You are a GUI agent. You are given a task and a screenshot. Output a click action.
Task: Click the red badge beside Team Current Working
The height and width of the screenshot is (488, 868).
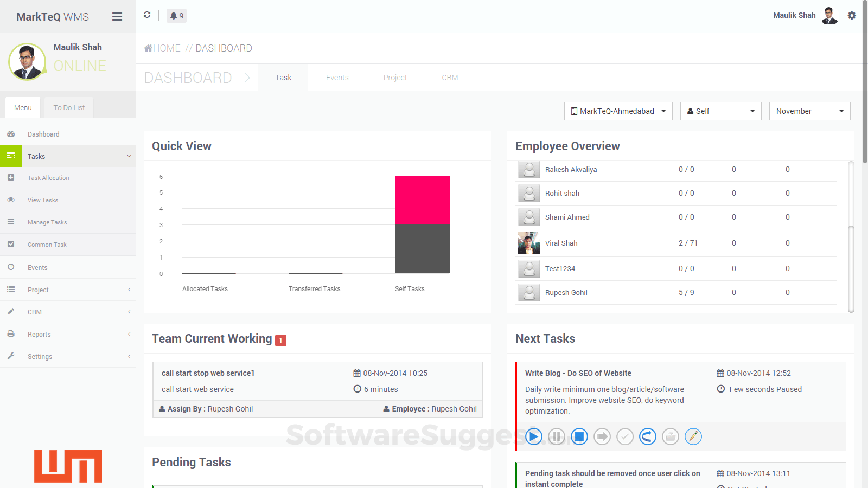coord(280,340)
